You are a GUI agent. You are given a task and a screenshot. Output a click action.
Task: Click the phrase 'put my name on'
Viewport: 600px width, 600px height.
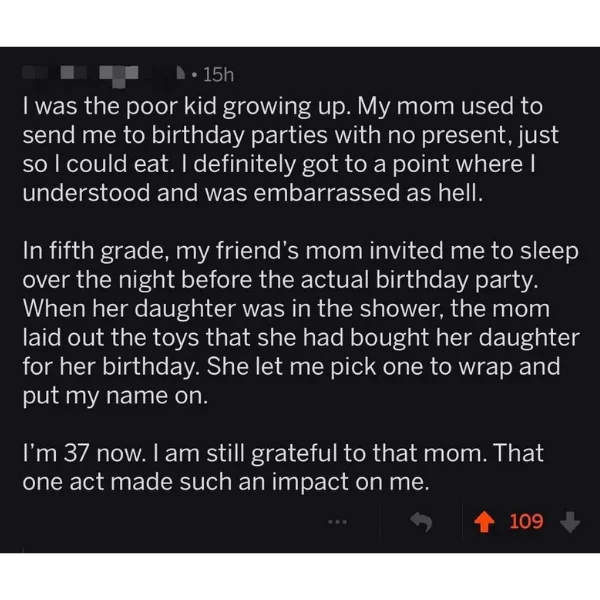pyautogui.click(x=116, y=396)
